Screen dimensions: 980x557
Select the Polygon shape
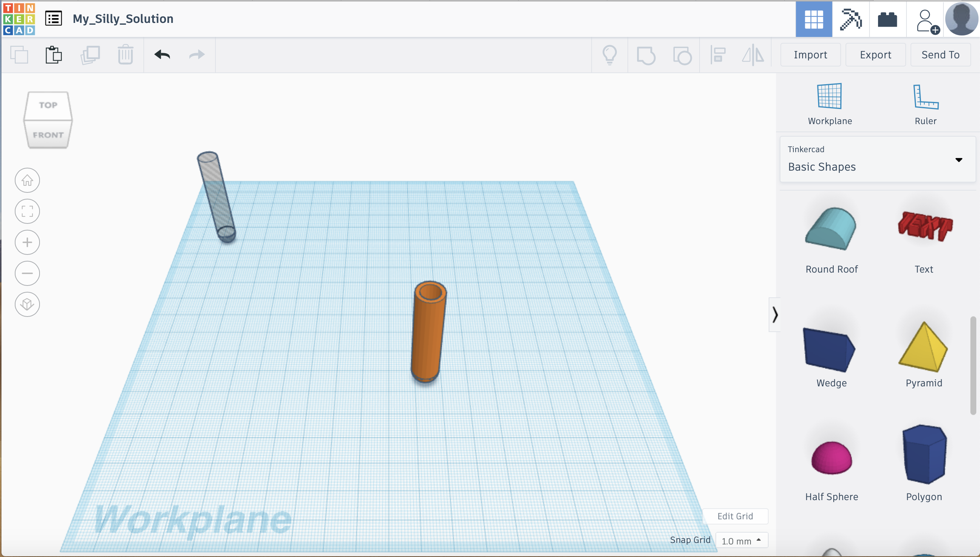924,463
